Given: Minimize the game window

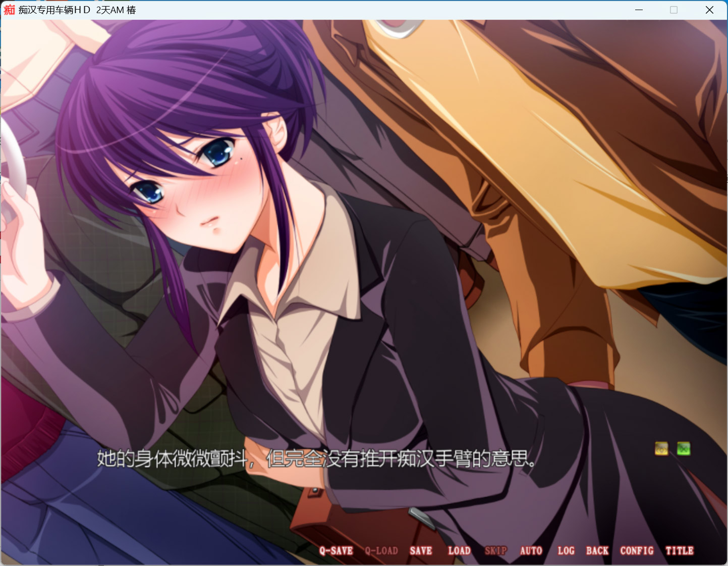Looking at the screenshot, I should tap(639, 10).
